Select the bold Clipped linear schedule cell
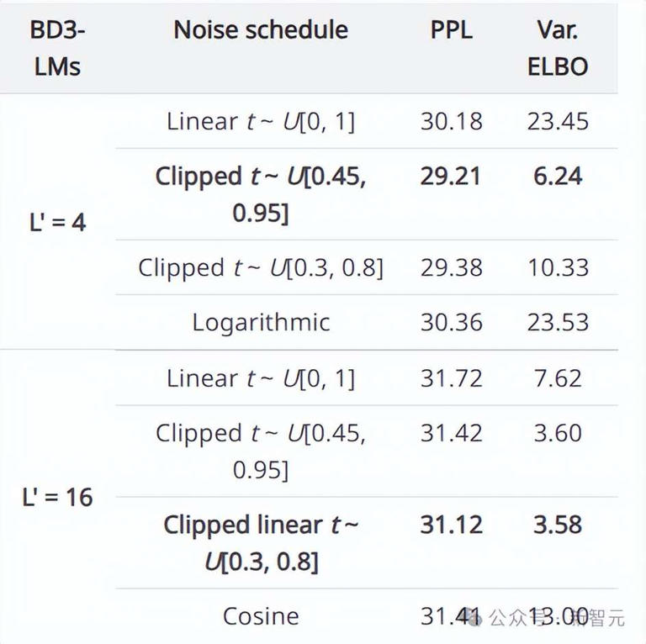Screen dimensions: 646x644 [x=261, y=543]
